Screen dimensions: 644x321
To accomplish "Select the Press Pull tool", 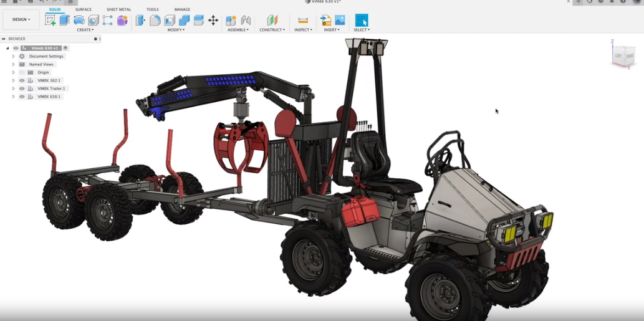I will pyautogui.click(x=140, y=20).
